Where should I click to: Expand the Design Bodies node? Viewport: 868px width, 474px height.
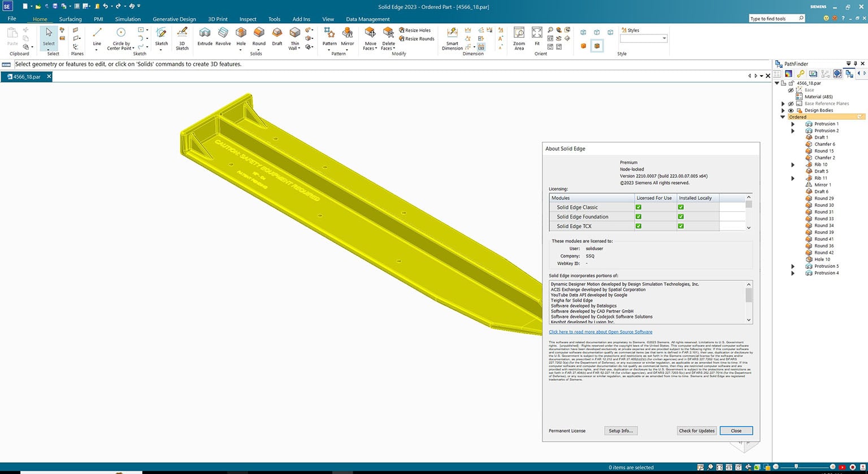783,111
